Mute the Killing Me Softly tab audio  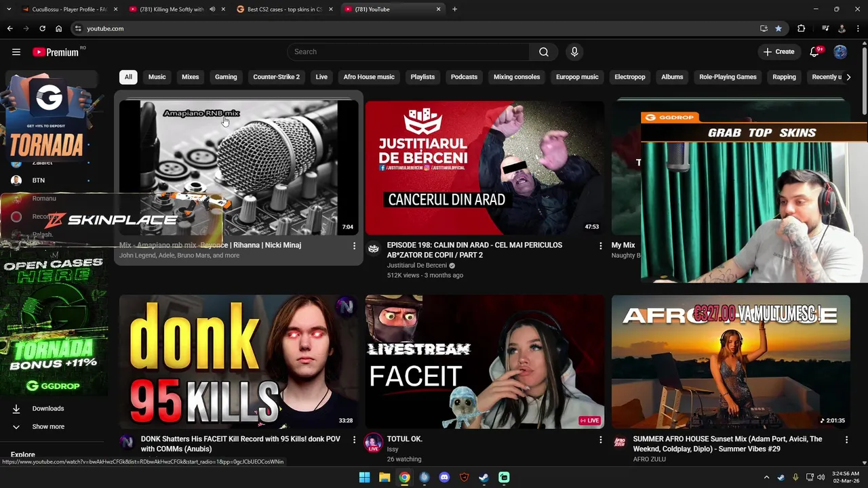[212, 9]
